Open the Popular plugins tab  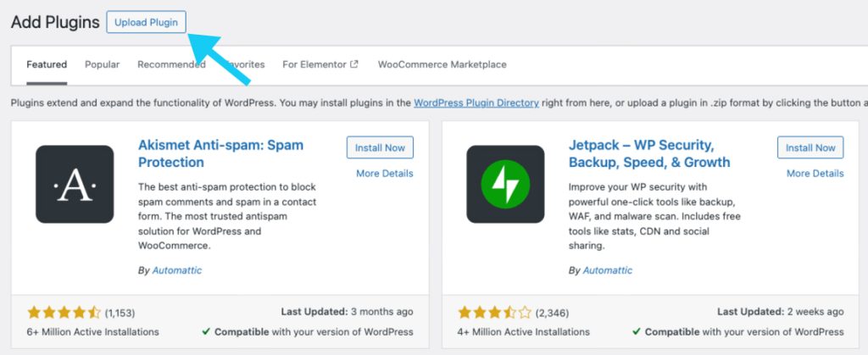coord(102,64)
